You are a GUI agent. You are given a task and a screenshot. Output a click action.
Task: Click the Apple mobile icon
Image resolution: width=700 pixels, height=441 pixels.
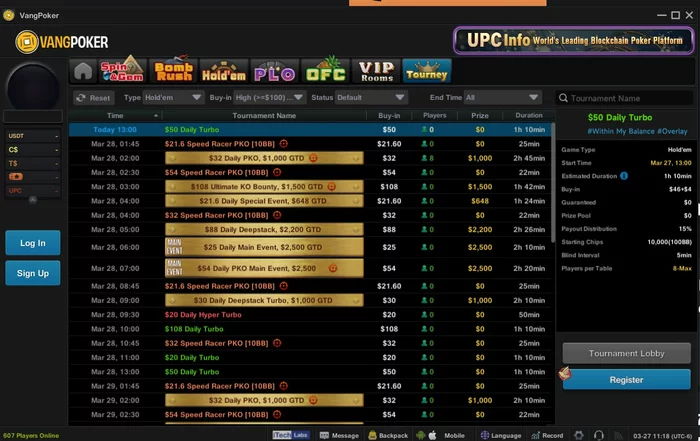[432, 435]
